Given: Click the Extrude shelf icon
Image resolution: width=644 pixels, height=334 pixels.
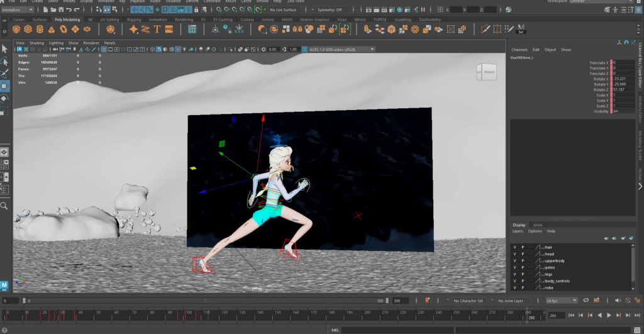Looking at the screenshot, I should click(x=367, y=29).
